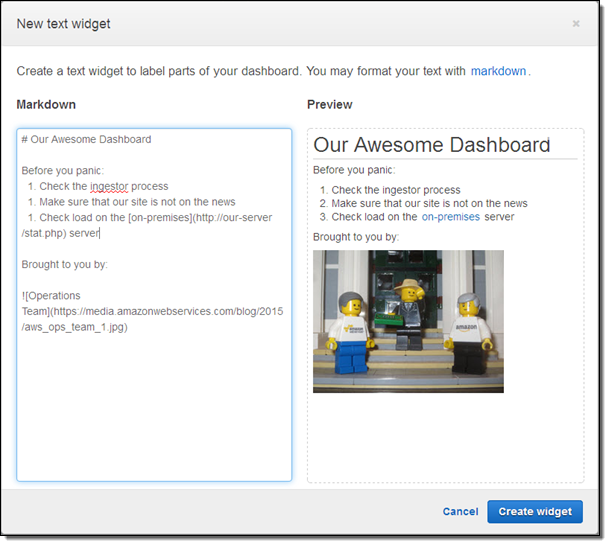
Task: Click empty area of the Markdown editor
Action: pyautogui.click(x=154, y=410)
